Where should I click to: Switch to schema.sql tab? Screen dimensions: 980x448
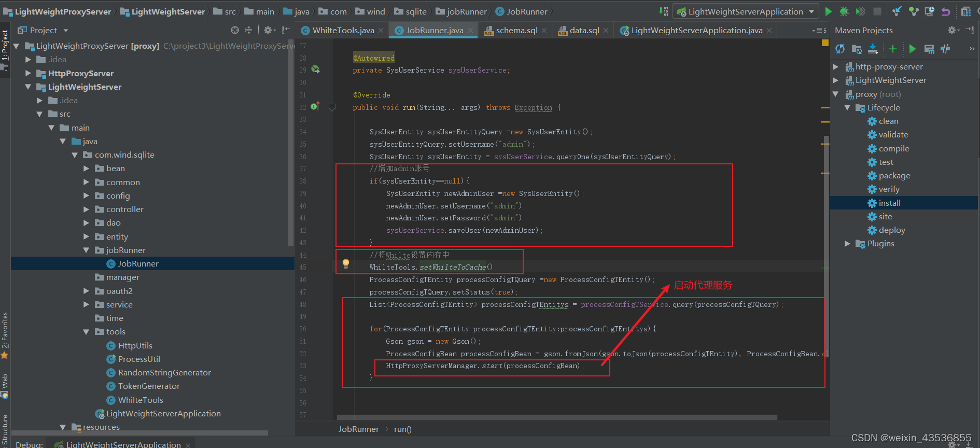516,31
